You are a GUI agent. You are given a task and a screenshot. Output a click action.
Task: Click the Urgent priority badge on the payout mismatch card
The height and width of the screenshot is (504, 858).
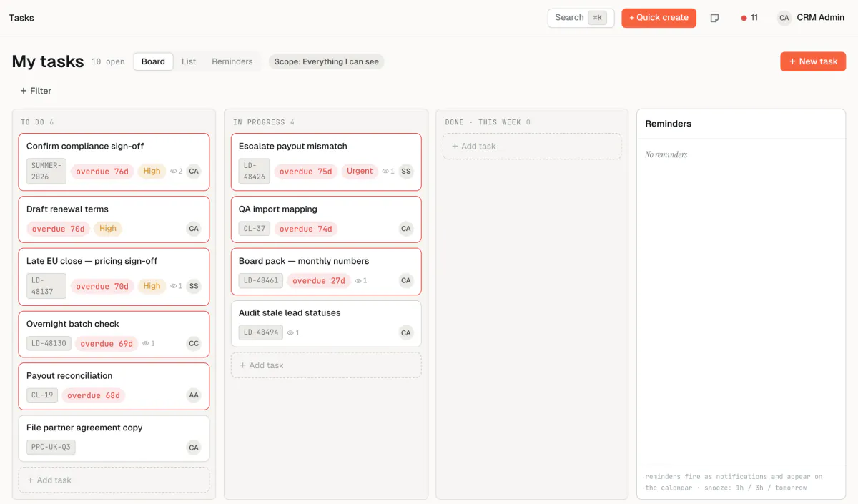[x=360, y=171]
